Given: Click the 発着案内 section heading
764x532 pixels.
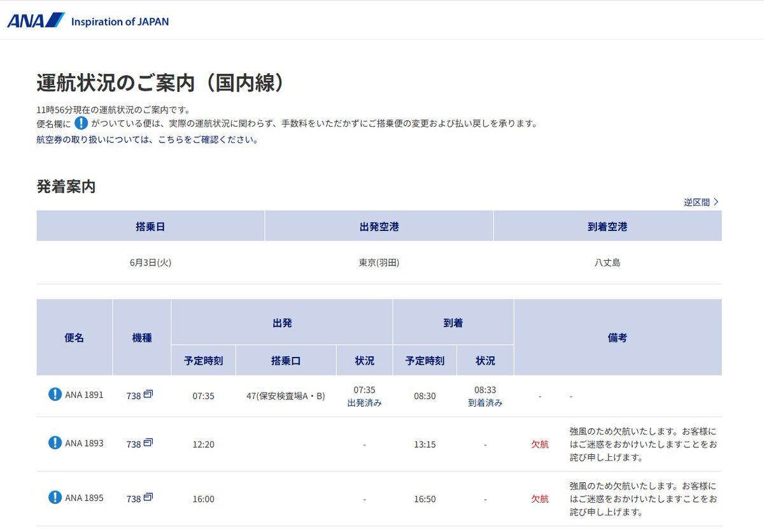Looking at the screenshot, I should [66, 186].
